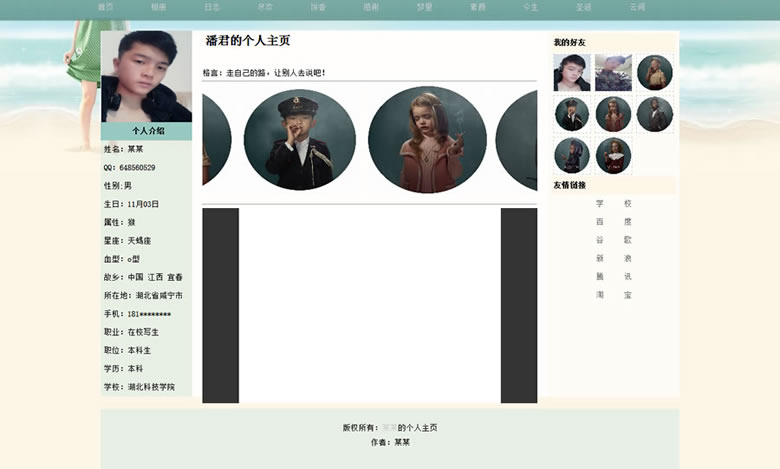Select the center friend avatar in the middle row

tap(613, 114)
